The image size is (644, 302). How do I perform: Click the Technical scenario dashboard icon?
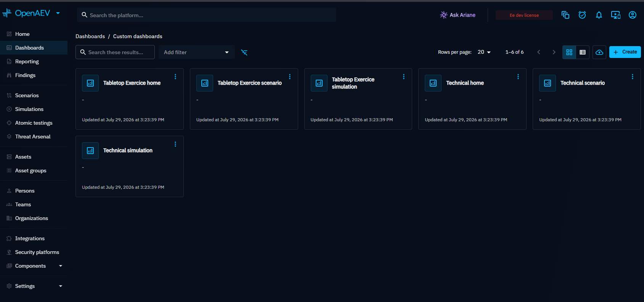548,83
